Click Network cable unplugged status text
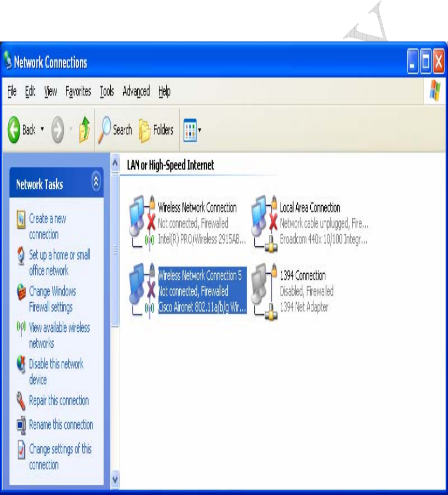This screenshot has height=495, width=448. click(324, 223)
